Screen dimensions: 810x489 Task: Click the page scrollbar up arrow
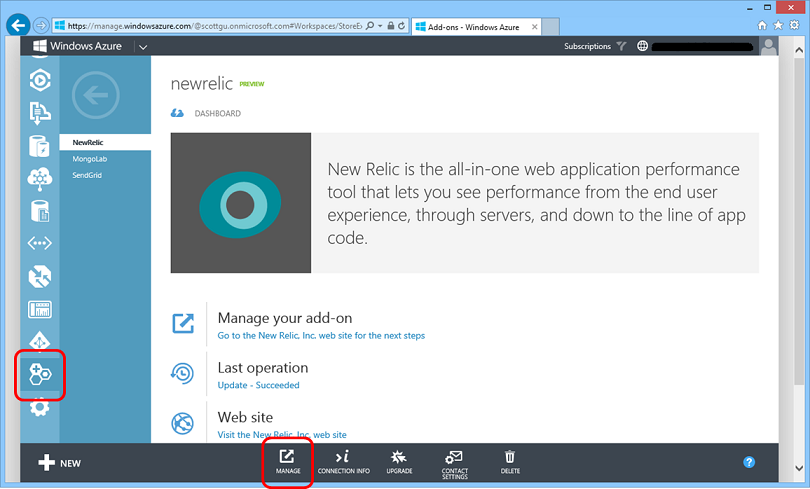click(x=799, y=51)
